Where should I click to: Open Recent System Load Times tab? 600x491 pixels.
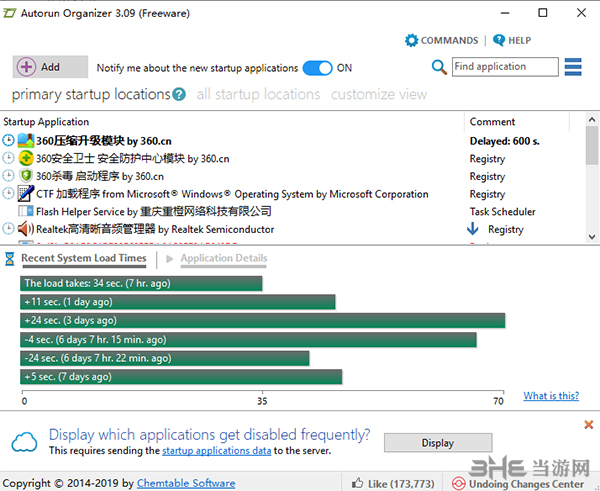[84, 258]
